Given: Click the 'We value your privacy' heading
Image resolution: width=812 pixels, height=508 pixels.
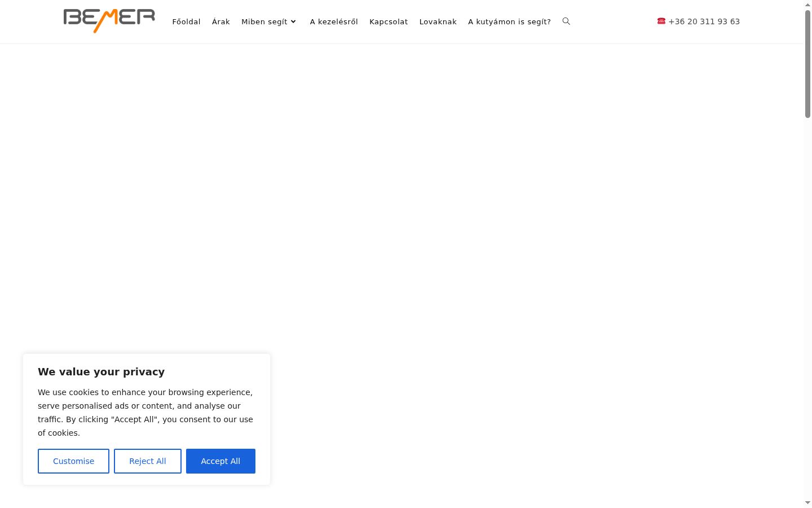Looking at the screenshot, I should click(x=101, y=371).
